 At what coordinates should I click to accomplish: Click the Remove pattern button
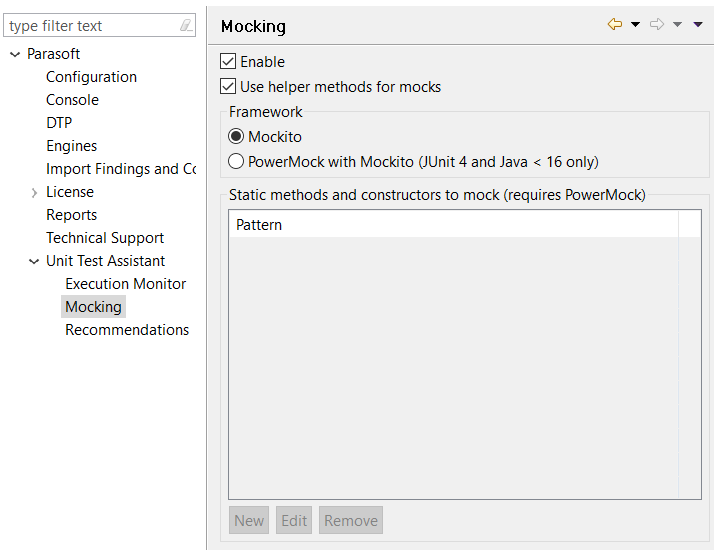coord(351,520)
